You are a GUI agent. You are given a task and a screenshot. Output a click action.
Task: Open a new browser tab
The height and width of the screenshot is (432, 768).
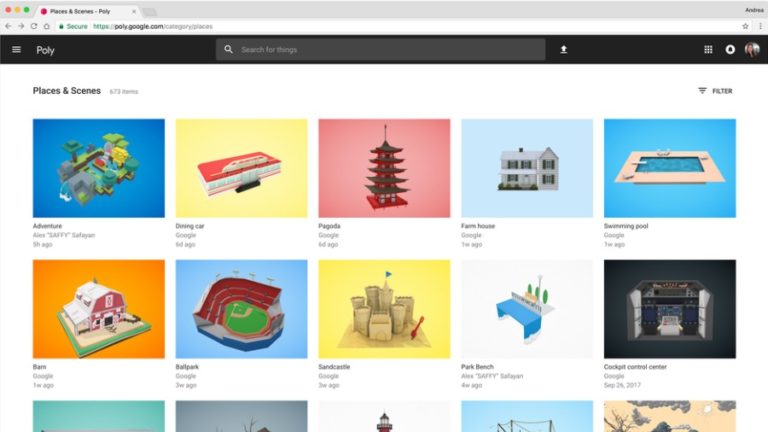coord(149,12)
